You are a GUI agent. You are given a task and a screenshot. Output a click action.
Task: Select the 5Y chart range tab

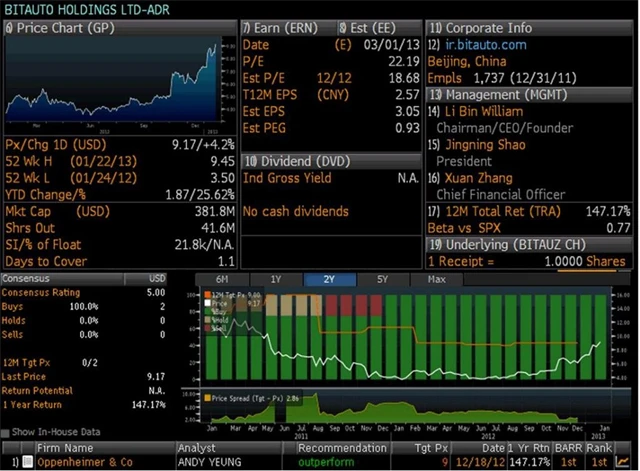381,280
